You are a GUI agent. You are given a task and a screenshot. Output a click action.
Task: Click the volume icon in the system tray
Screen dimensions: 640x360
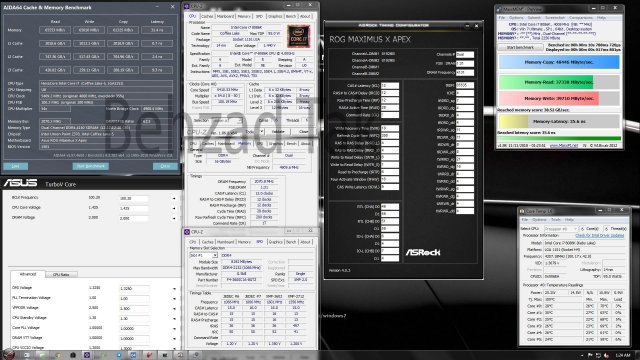606,356
